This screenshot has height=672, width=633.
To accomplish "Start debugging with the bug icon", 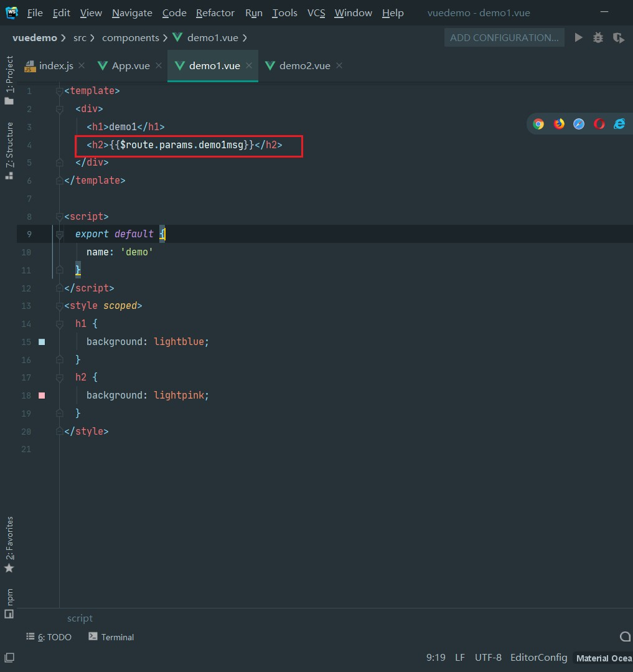I will (598, 38).
